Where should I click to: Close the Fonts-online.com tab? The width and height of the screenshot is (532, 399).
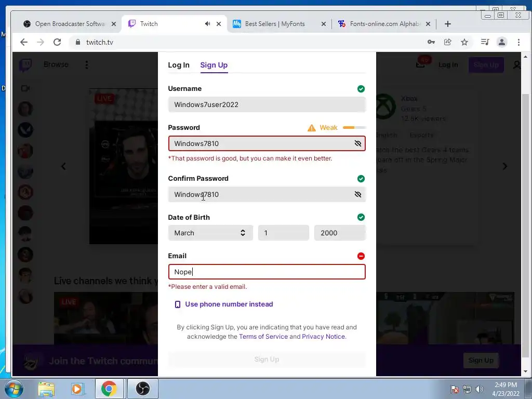coord(428,24)
